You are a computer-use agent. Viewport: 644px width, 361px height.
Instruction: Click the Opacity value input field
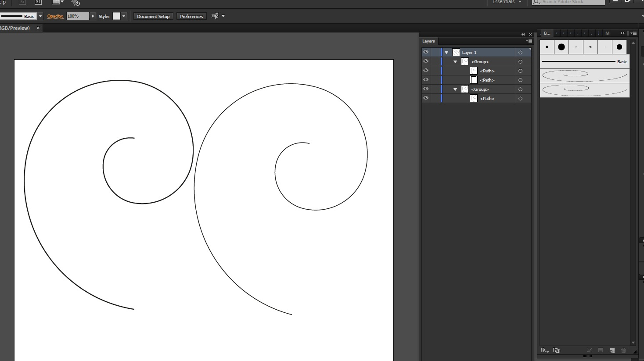tap(78, 16)
